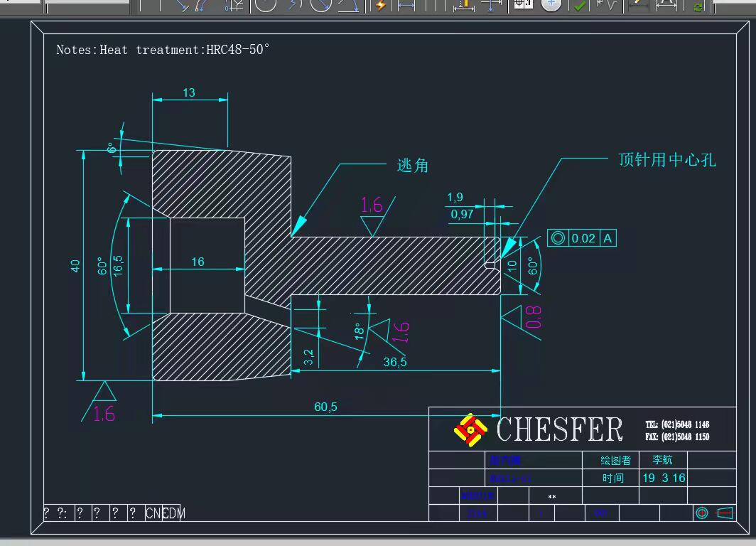Click the red-yellow CHESFER logo
The height and width of the screenshot is (546, 756).
click(x=470, y=429)
